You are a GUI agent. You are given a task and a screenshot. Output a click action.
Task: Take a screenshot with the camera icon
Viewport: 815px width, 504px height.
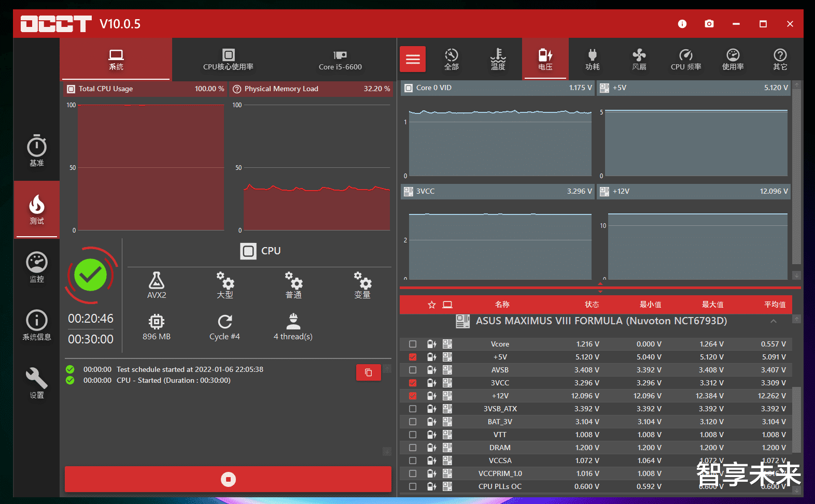coord(709,24)
